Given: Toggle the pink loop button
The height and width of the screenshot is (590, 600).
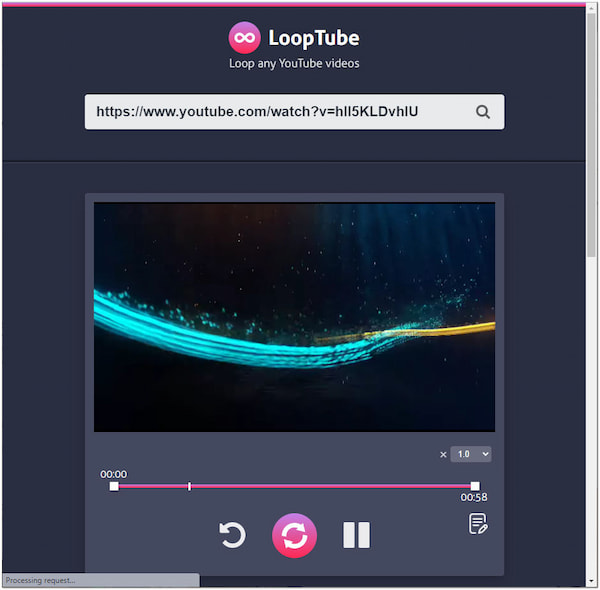Looking at the screenshot, I should click(294, 535).
